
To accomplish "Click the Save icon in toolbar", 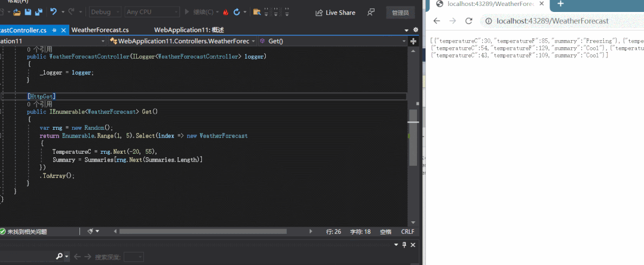I will [28, 12].
